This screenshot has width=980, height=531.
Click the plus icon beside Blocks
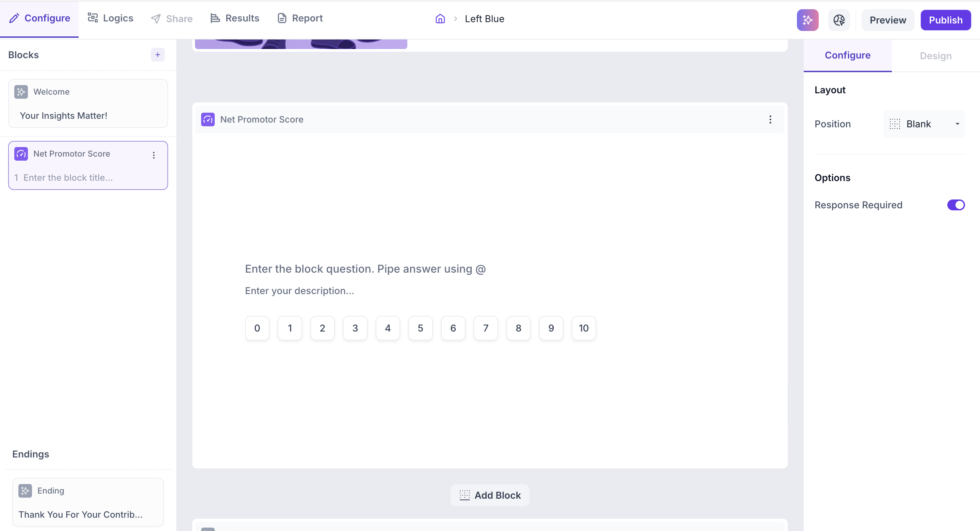pos(158,55)
